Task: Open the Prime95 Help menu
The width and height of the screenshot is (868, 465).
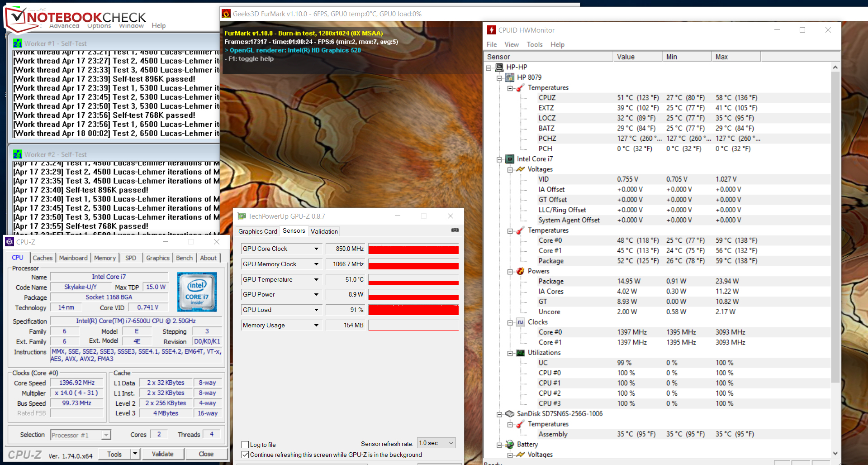Action: point(158,25)
